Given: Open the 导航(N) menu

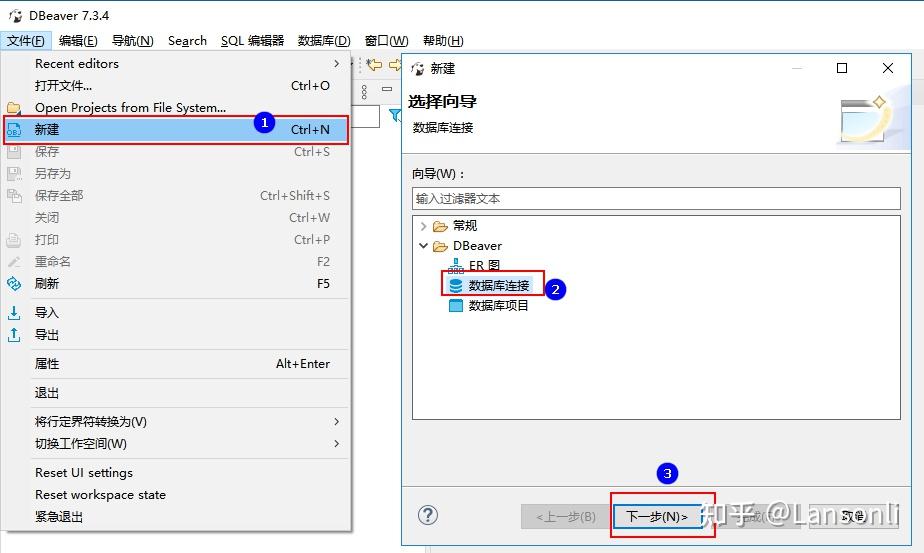Looking at the screenshot, I should (x=133, y=41).
